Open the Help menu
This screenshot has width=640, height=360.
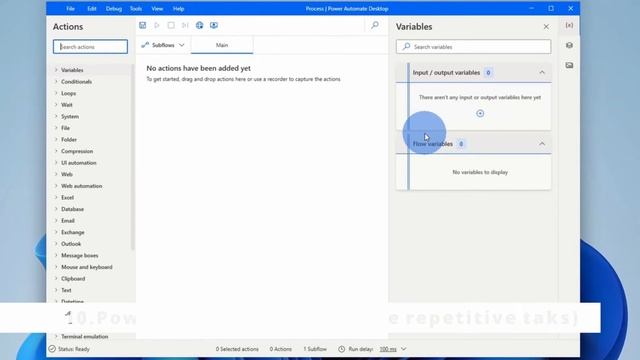point(178,9)
